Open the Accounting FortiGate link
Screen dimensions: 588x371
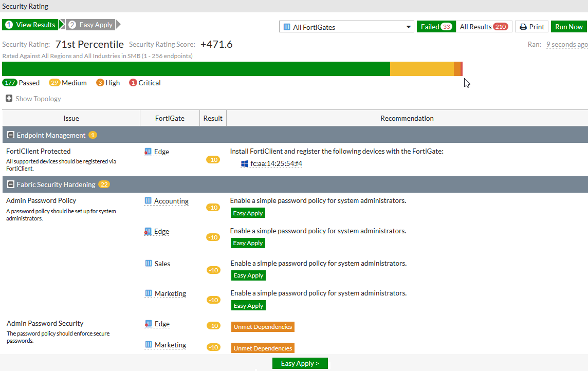[x=171, y=201]
